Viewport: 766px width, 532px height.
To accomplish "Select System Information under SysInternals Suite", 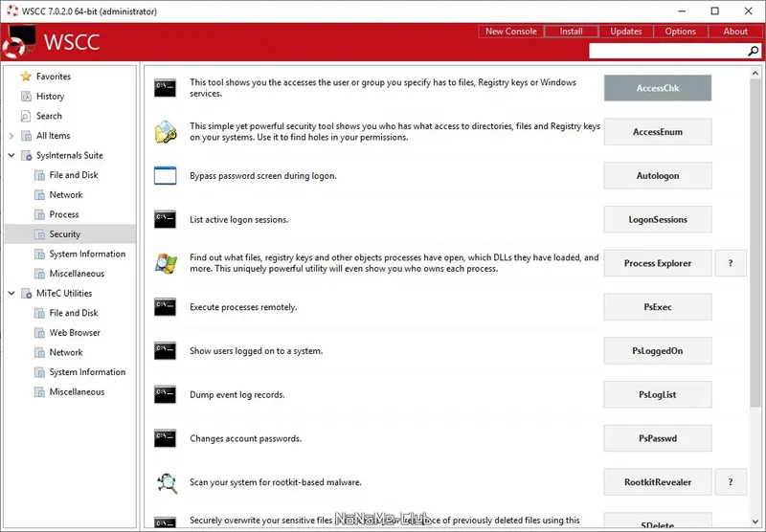I will [87, 254].
